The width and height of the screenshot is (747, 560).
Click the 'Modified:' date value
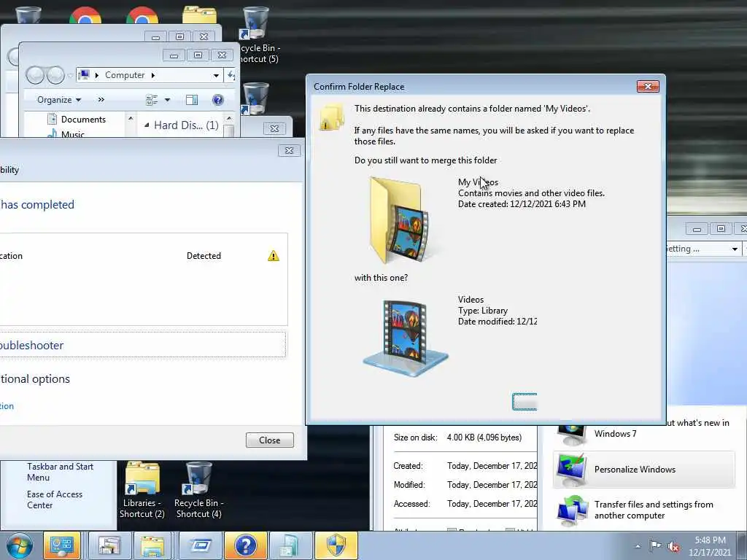click(492, 485)
